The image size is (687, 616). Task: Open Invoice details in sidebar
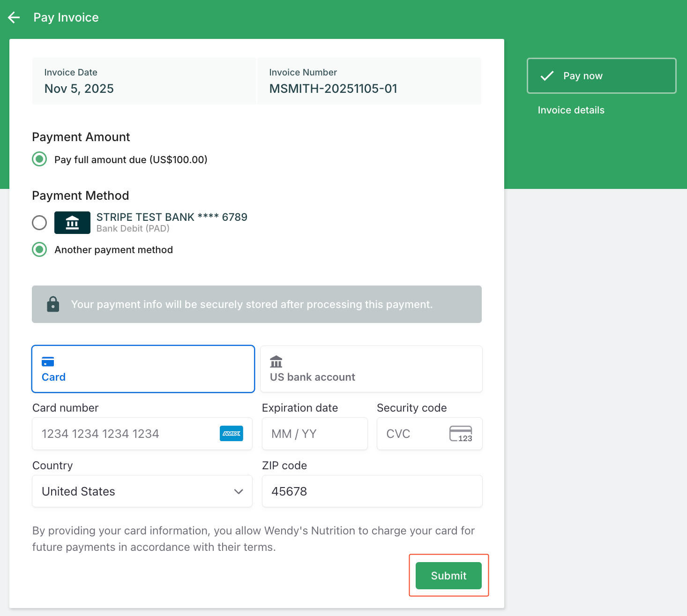(571, 110)
